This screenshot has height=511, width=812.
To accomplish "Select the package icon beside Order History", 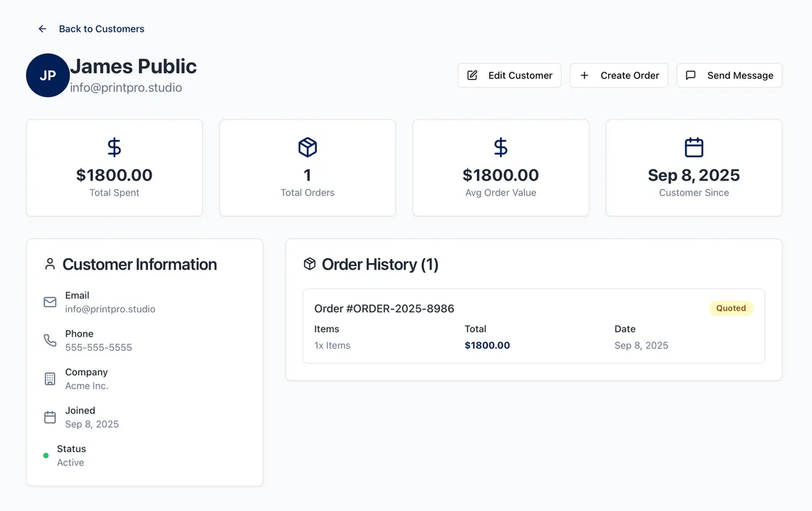I will (x=310, y=264).
